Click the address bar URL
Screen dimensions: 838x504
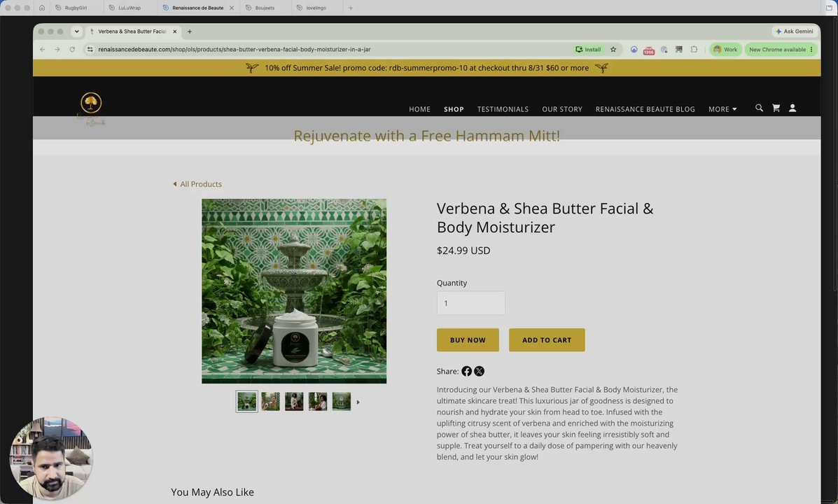tap(234, 49)
